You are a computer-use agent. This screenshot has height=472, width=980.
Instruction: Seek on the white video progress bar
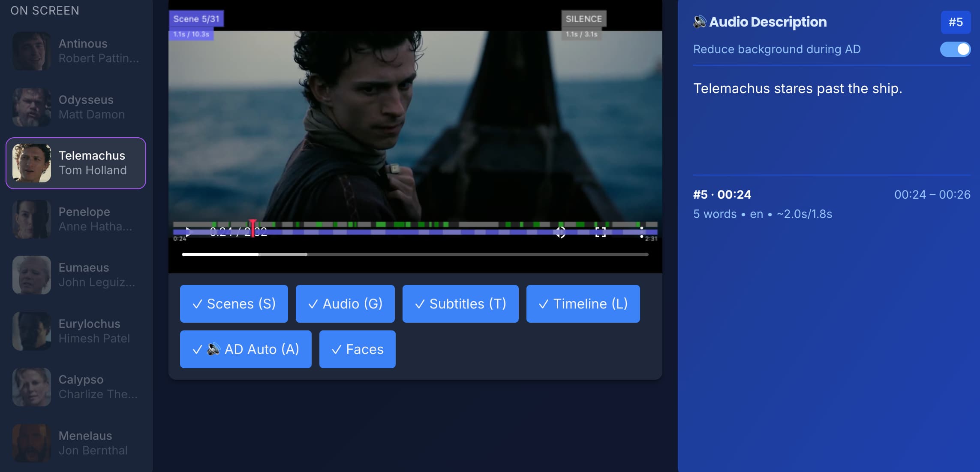point(415,254)
